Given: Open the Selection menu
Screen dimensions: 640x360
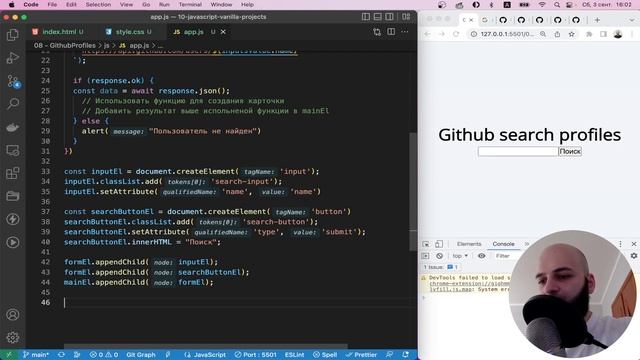Looking at the screenshot, I should click(x=98, y=4).
